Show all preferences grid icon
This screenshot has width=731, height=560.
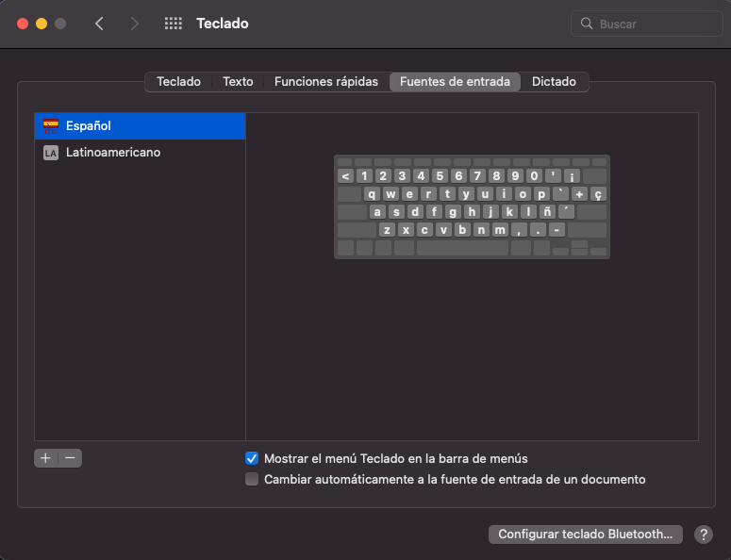point(173,24)
